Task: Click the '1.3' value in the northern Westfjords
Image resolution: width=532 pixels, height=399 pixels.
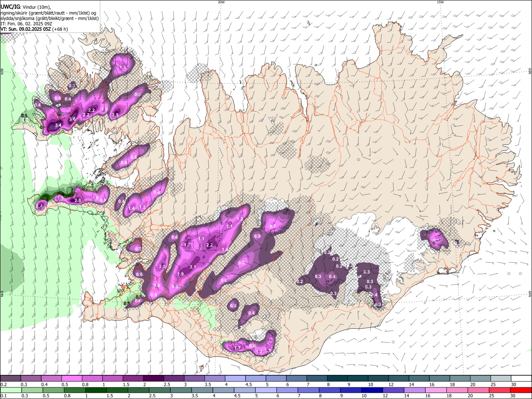Action: 123,67
